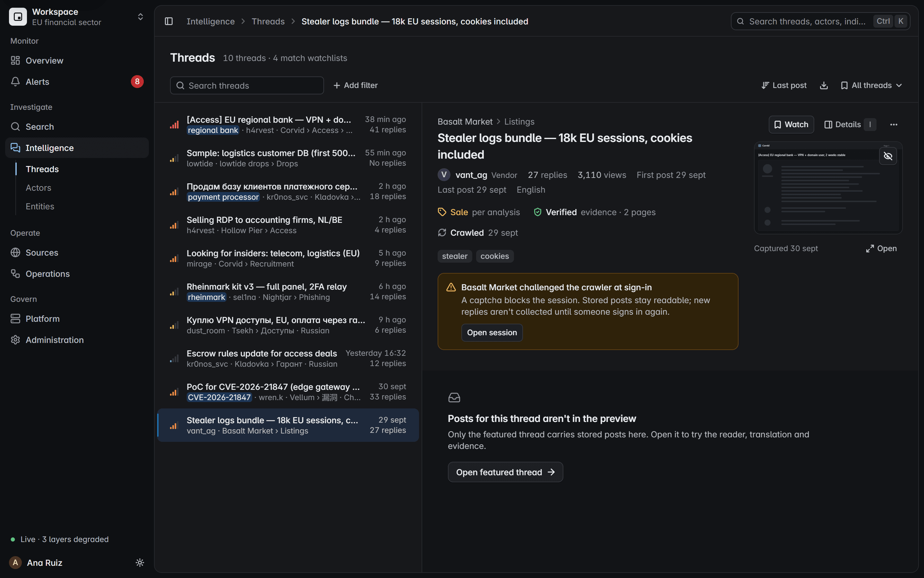
Task: Open the captured screenshot fullscreen
Action: click(x=881, y=249)
